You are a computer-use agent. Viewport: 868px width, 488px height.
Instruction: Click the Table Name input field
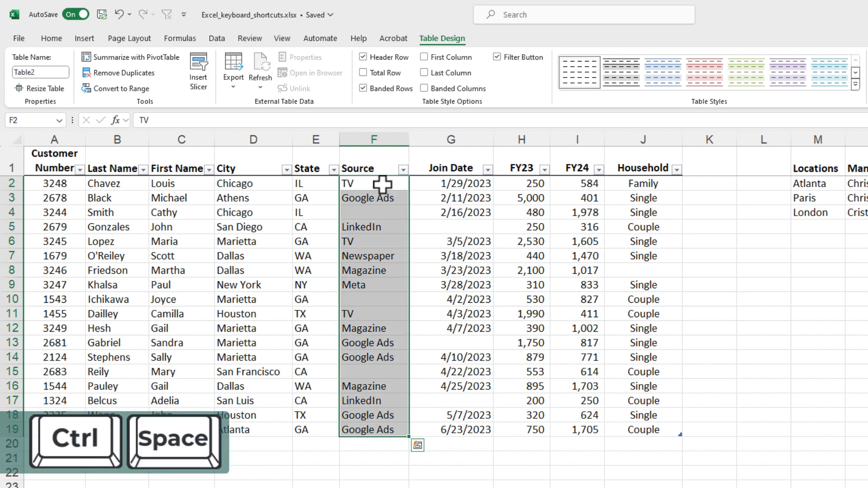coord(40,72)
